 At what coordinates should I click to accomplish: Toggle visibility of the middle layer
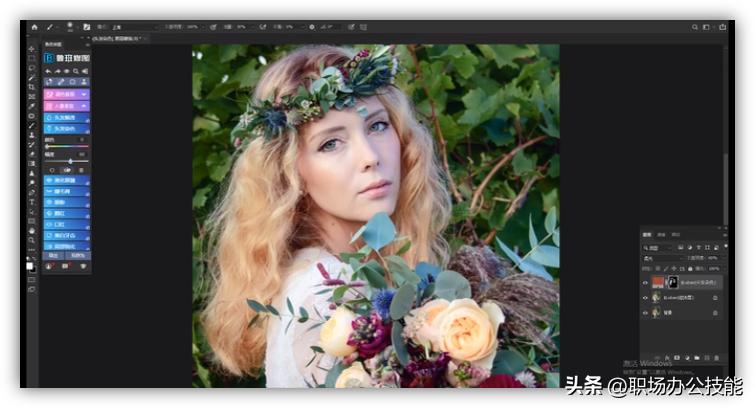click(644, 297)
